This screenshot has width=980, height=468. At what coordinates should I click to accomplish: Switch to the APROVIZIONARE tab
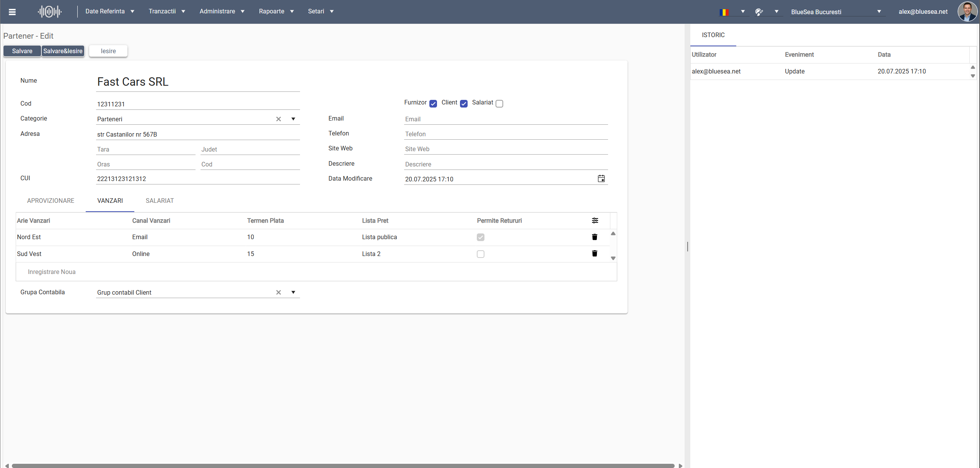tap(51, 201)
